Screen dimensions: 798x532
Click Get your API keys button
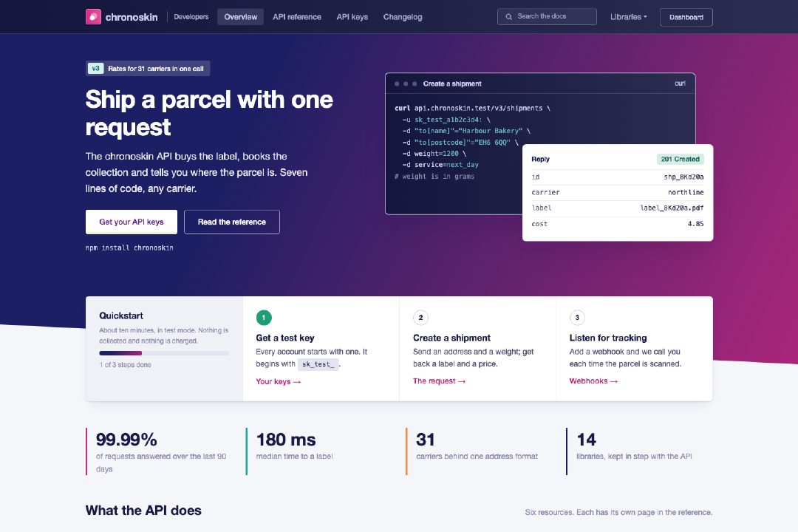132,222
